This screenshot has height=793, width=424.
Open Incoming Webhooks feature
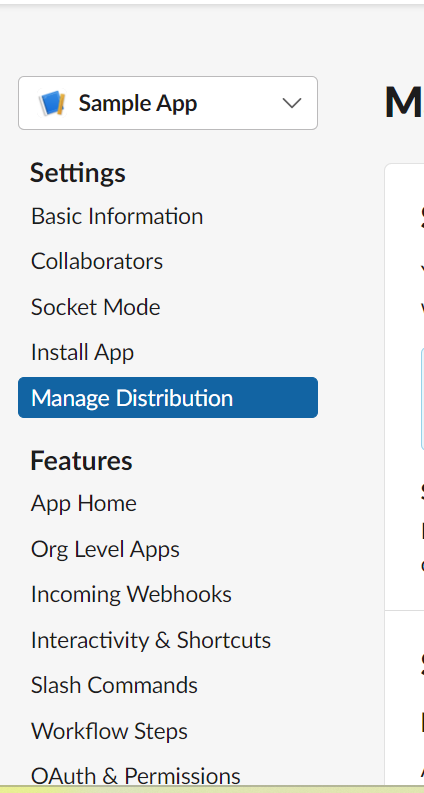(x=131, y=594)
